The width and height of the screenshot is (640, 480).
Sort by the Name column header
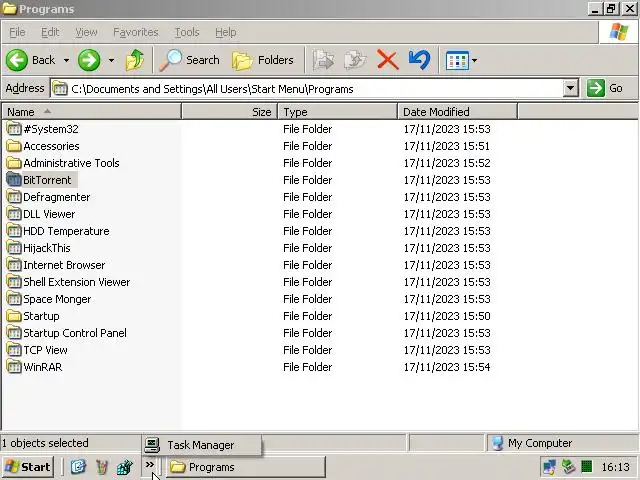pyautogui.click(x=92, y=111)
